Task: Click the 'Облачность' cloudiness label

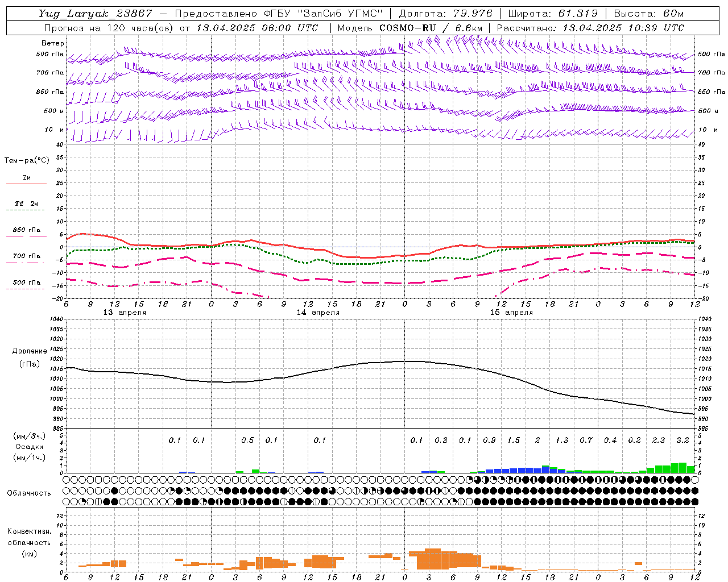Action: [x=29, y=493]
